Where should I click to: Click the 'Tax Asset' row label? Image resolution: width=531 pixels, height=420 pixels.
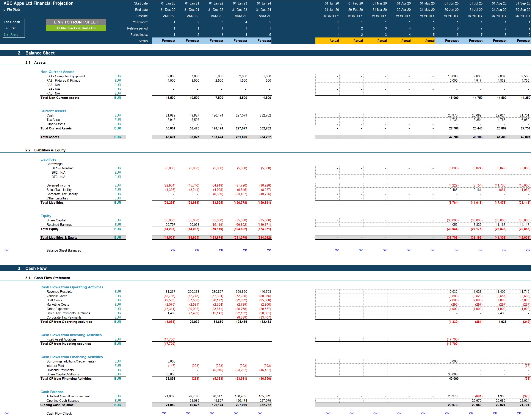[x=53, y=120]
